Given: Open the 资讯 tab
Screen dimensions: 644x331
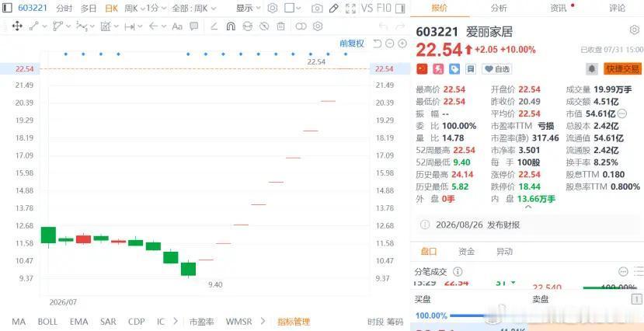Looking at the screenshot, I should [559, 8].
